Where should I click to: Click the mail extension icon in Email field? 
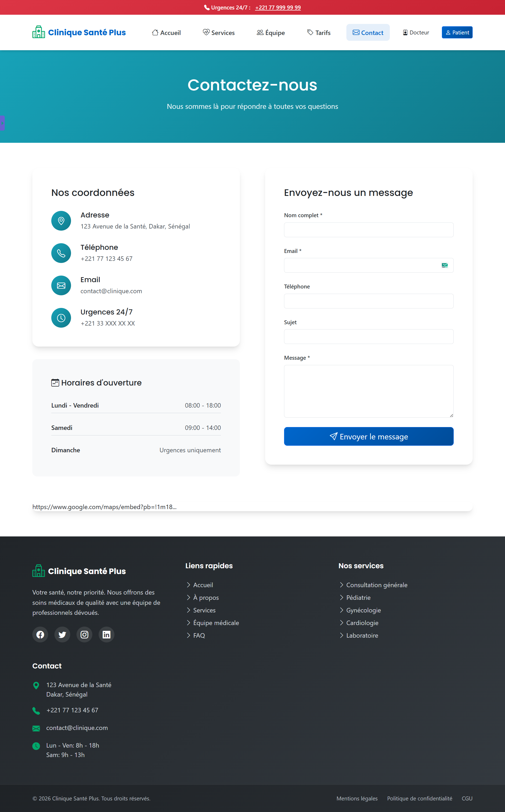[x=445, y=265]
